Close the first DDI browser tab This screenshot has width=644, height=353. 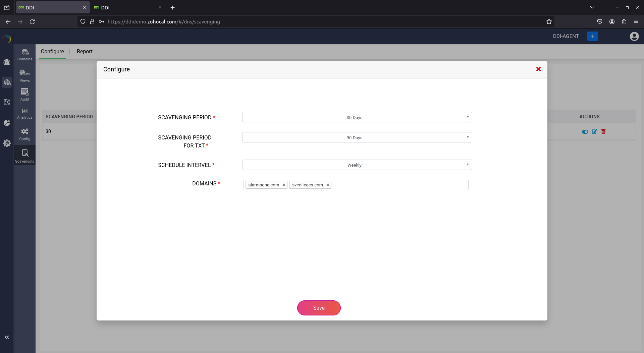coord(85,7)
